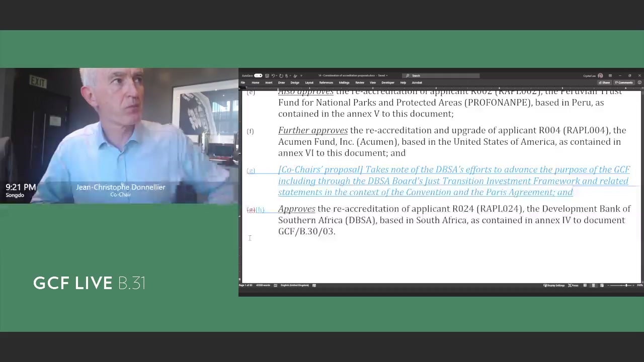Open the Help tab
644x362 pixels.
pos(403,82)
